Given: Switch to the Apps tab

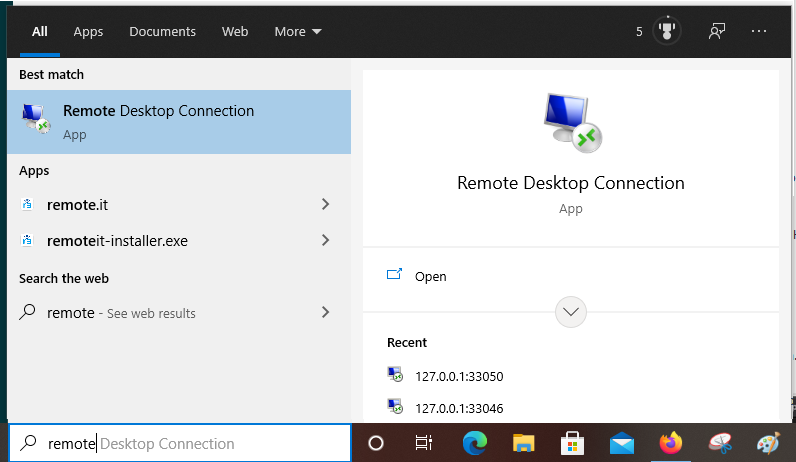Looking at the screenshot, I should pos(88,31).
